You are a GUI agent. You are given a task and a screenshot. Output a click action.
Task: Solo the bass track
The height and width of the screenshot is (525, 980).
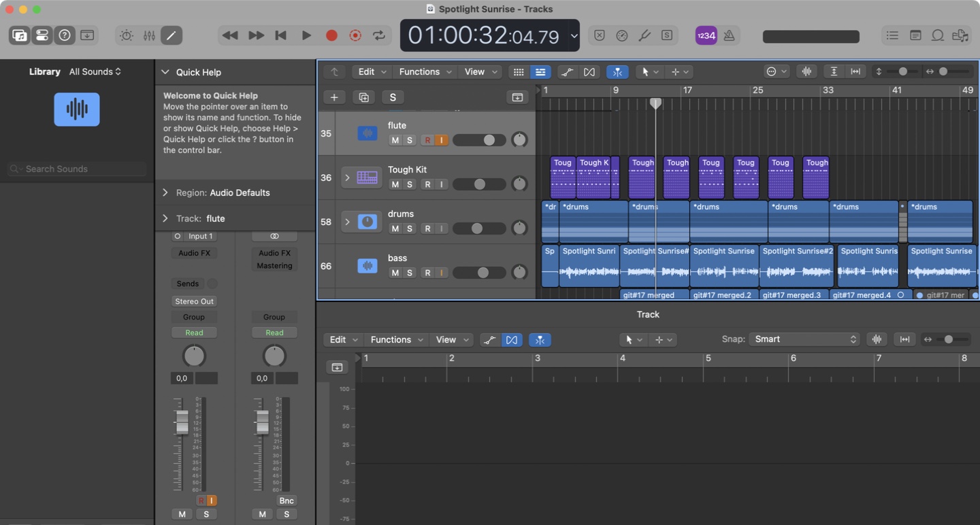coord(410,273)
